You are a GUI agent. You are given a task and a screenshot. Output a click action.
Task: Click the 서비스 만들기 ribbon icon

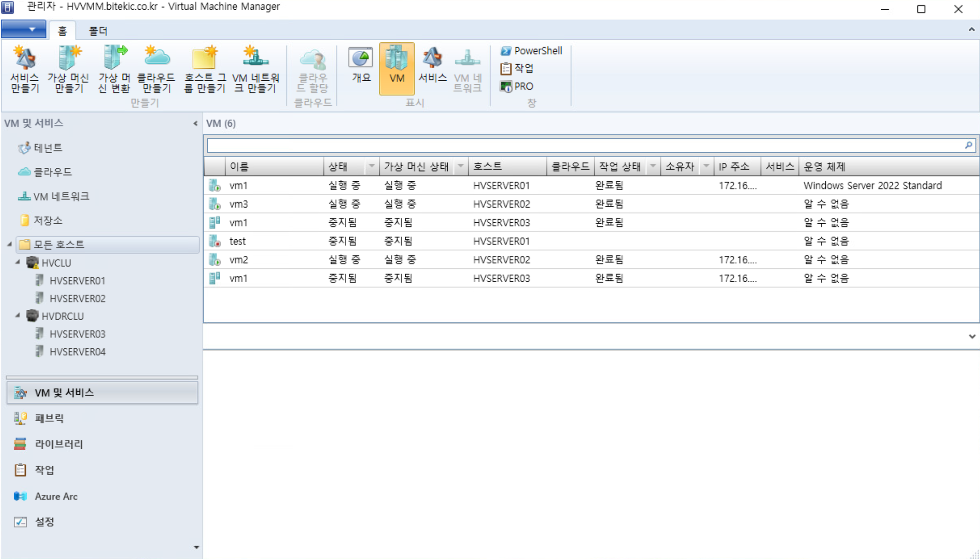click(24, 69)
